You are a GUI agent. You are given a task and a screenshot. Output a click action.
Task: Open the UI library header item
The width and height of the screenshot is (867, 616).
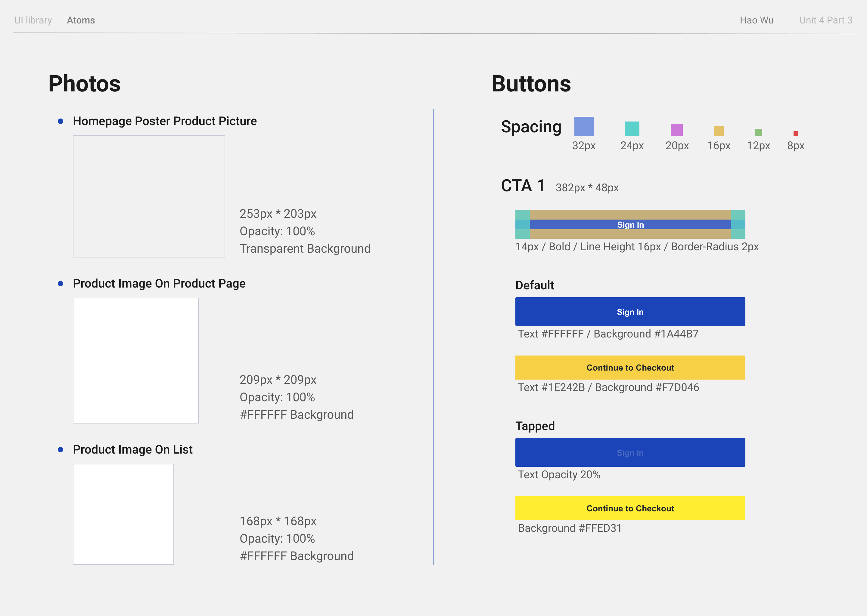pyautogui.click(x=33, y=20)
